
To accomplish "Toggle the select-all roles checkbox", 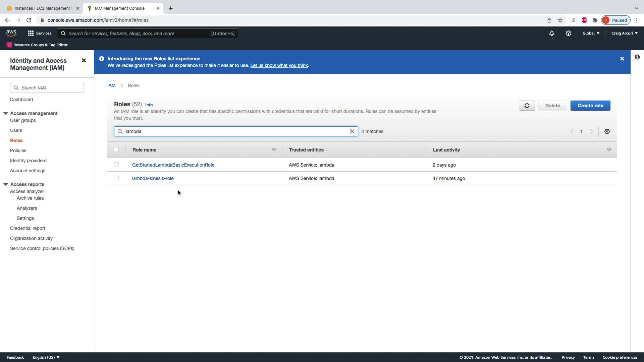I will pos(116,149).
